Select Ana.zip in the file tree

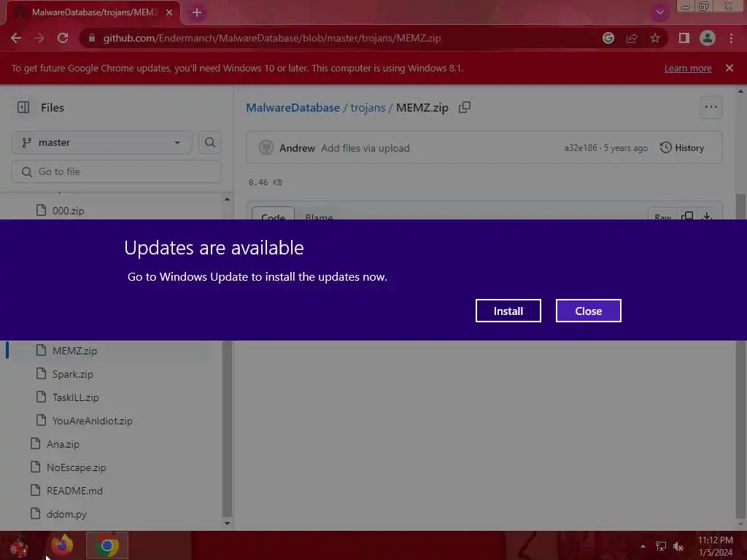point(63,444)
